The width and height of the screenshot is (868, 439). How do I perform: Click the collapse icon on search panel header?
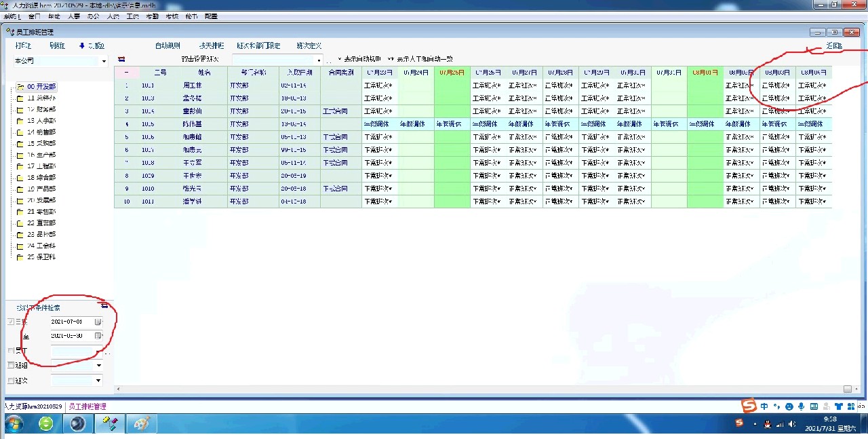[104, 306]
